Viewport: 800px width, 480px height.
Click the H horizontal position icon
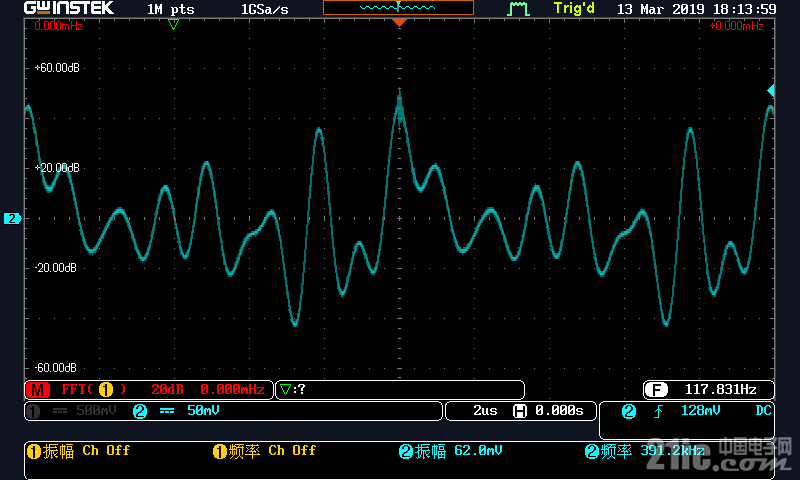pos(519,411)
